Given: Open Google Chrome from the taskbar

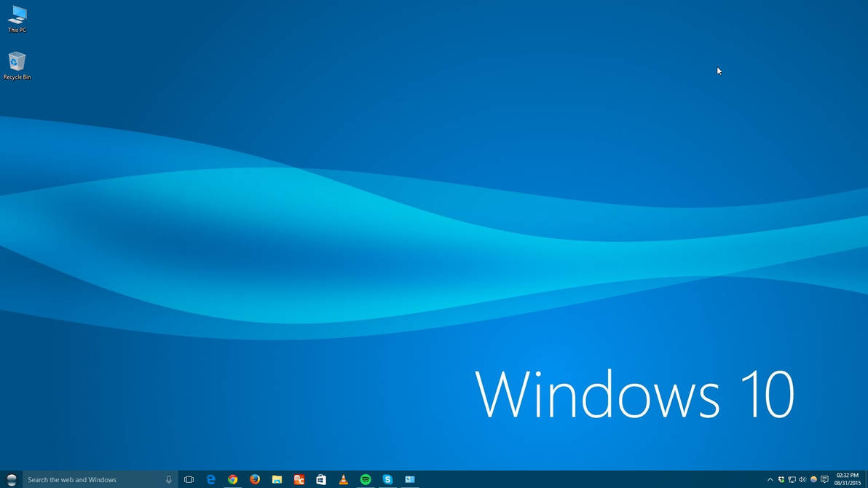Looking at the screenshot, I should [233, 480].
